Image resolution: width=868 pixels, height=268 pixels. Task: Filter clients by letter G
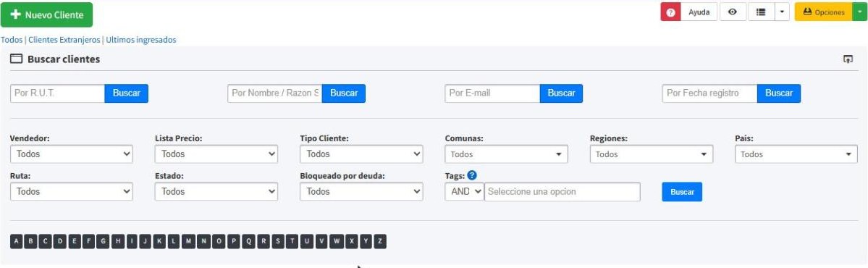(103, 241)
